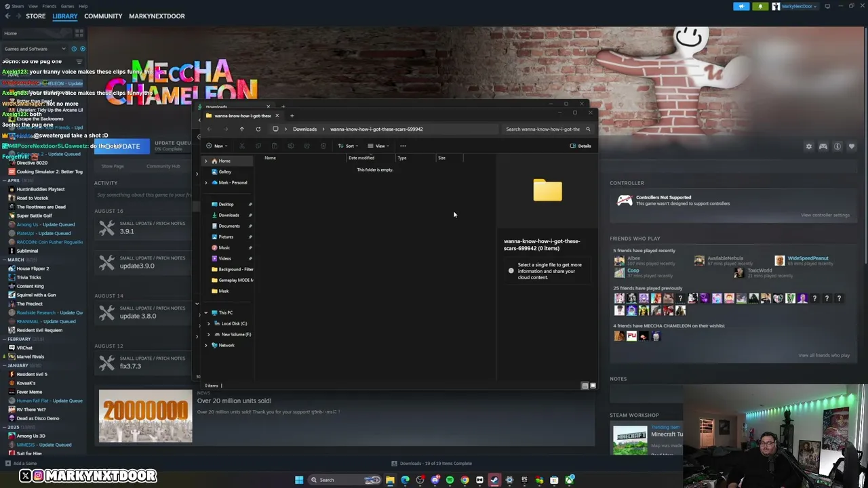Add a new File Explorer tab
Screen dimensions: 868x488
point(292,116)
